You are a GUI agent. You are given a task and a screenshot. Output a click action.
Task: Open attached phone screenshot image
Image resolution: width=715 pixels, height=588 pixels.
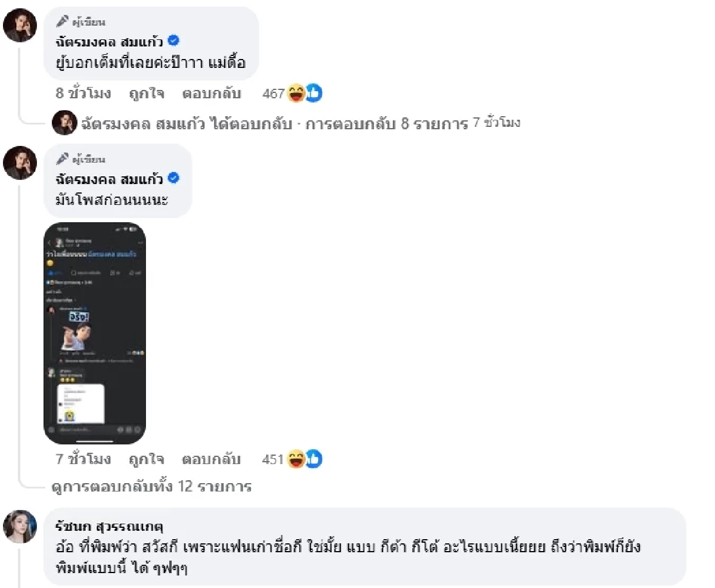tap(95, 334)
